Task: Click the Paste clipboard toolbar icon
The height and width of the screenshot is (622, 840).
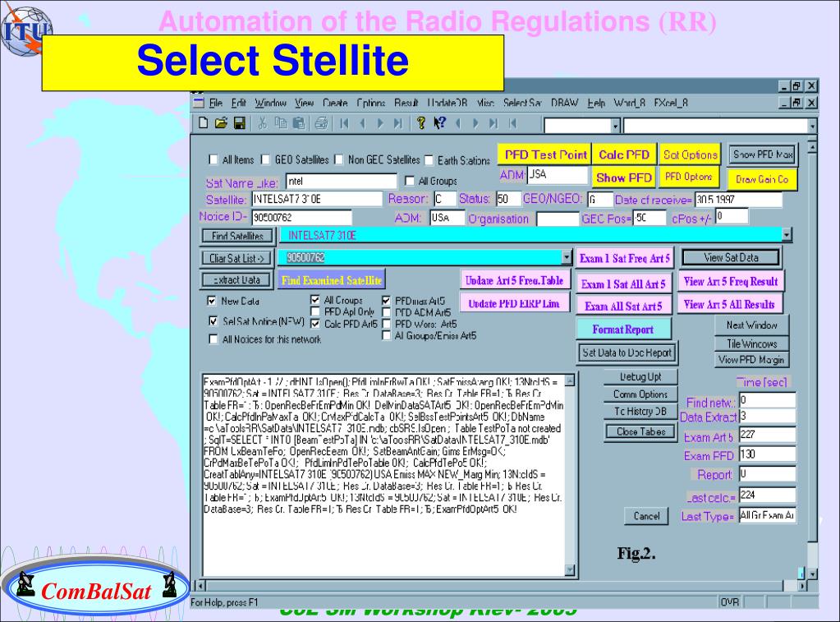Action: point(299,123)
